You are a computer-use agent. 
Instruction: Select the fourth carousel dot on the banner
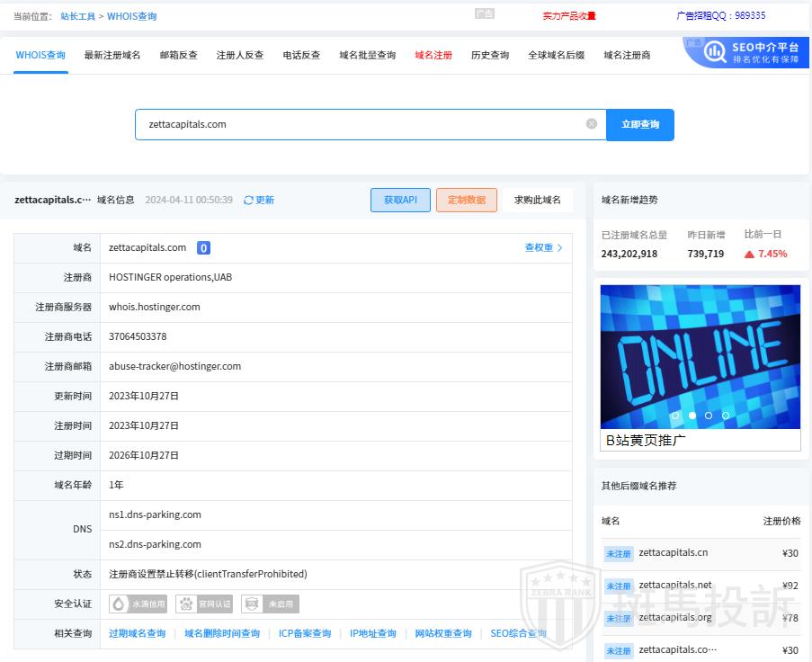pos(726,416)
